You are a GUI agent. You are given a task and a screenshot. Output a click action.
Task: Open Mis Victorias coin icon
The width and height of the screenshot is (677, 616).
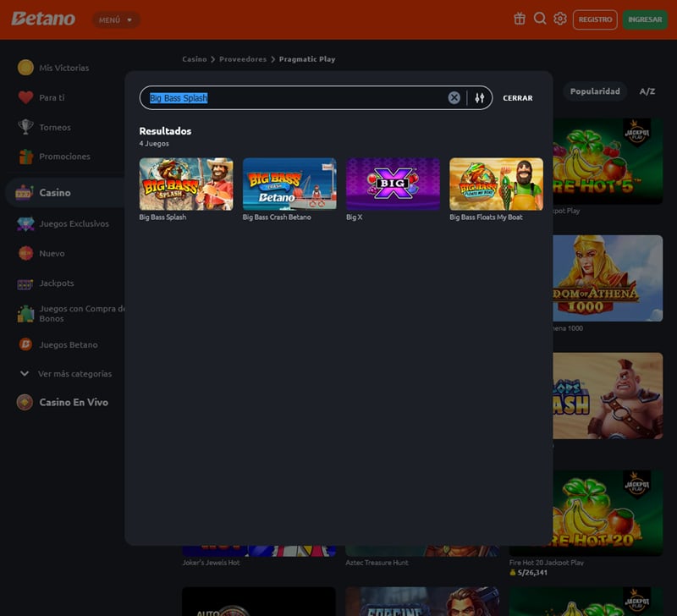[25, 68]
